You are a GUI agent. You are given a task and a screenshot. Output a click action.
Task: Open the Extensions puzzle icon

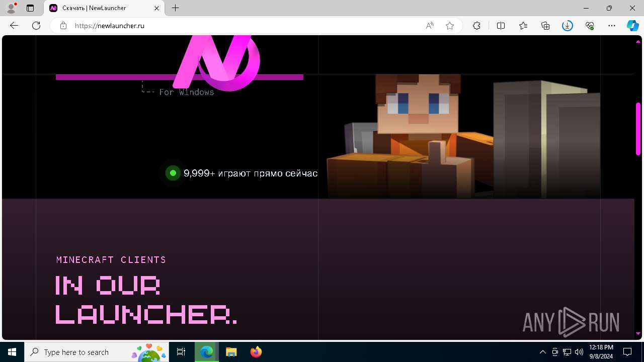476,26
